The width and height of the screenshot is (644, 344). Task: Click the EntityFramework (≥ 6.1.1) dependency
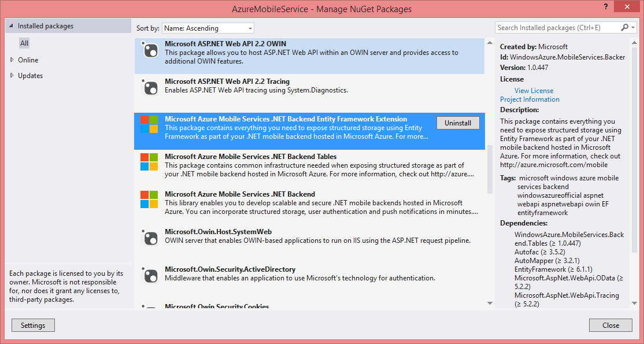pyautogui.click(x=553, y=269)
